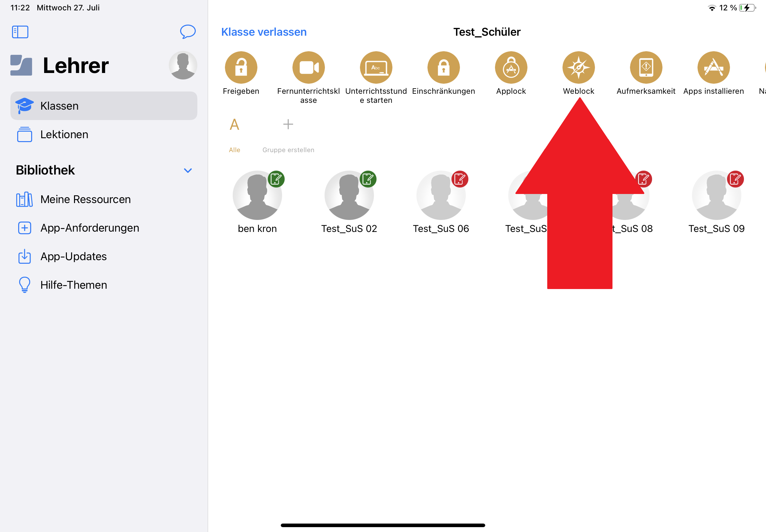Click the Aufmerksamkeit tablet icon
The image size is (766, 532).
click(x=646, y=68)
